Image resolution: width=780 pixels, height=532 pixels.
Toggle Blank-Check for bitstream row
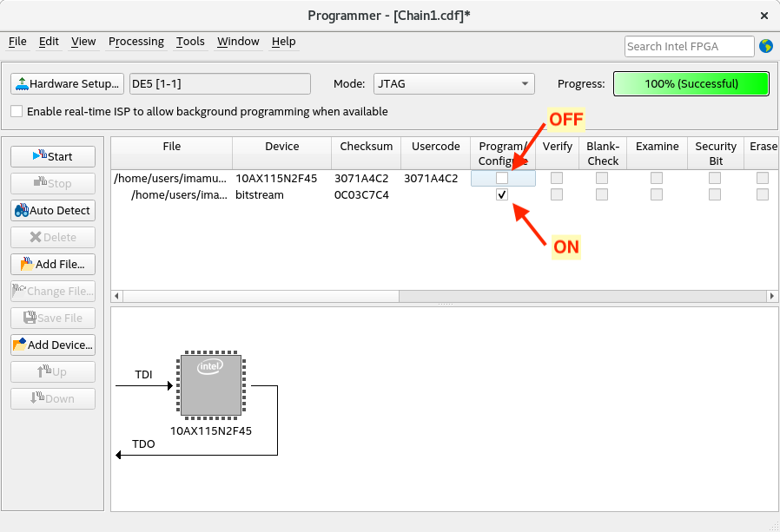point(602,194)
